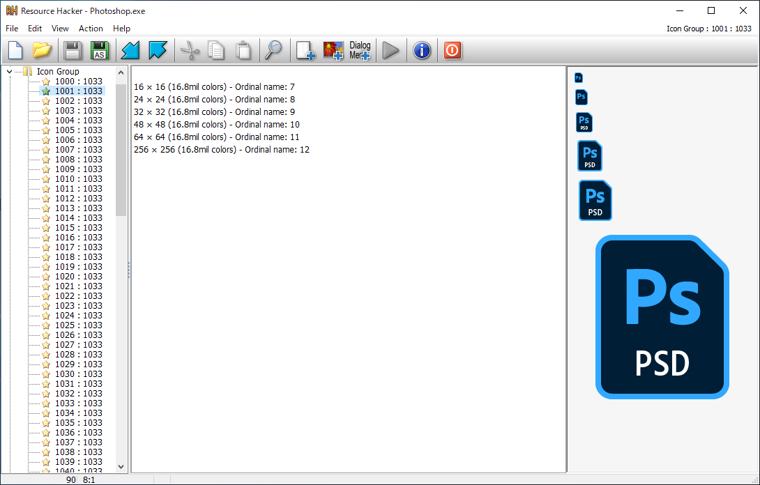
Task: Click the export arrow icon pointing down-right
Action: pyautogui.click(x=158, y=50)
